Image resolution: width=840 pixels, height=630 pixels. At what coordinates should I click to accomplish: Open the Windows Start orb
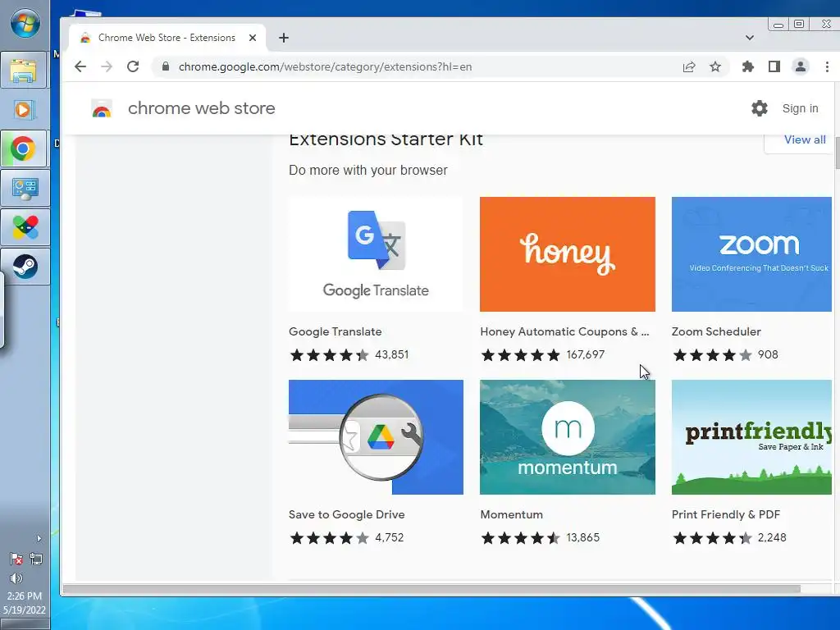[x=25, y=24]
